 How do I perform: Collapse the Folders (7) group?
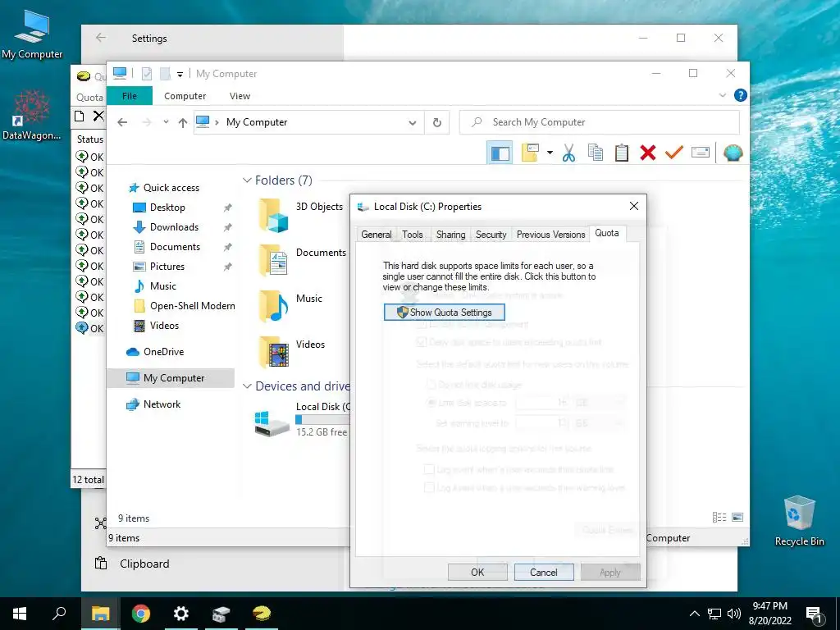click(247, 180)
